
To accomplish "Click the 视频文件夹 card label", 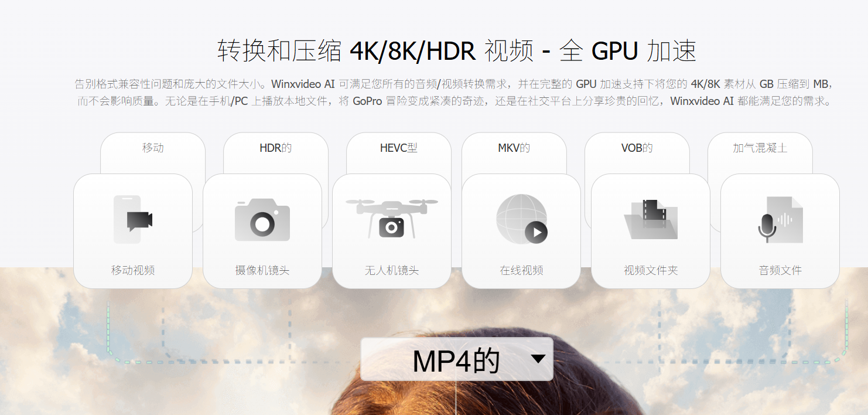I will click(651, 270).
